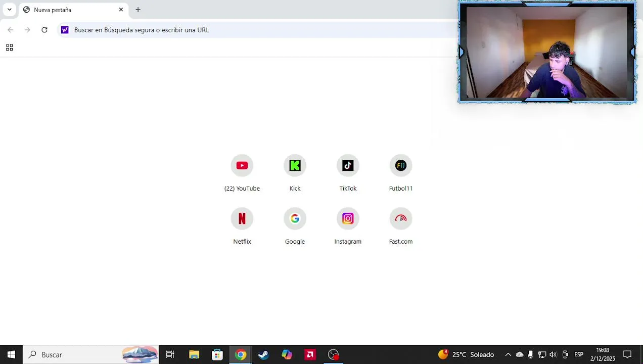Open the Futbol11 shortcut tile
This screenshot has height=364, width=643.
pyautogui.click(x=401, y=173)
